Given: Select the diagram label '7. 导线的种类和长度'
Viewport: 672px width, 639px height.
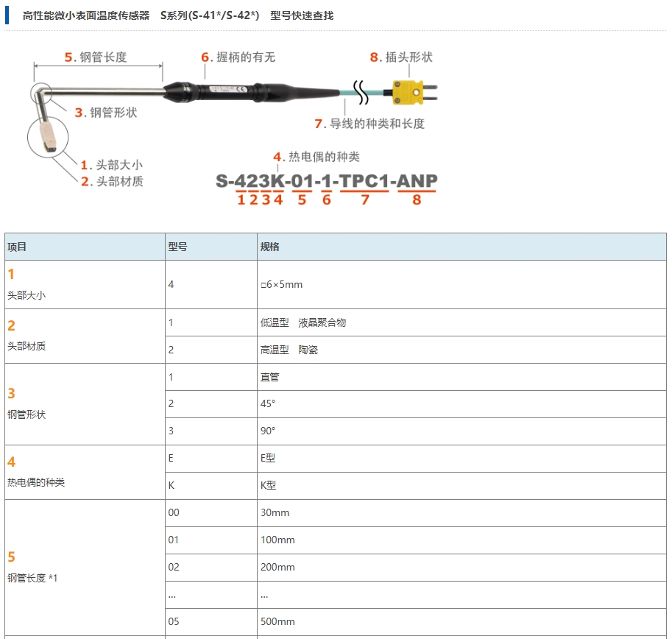Looking at the screenshot, I should pyautogui.click(x=369, y=124).
